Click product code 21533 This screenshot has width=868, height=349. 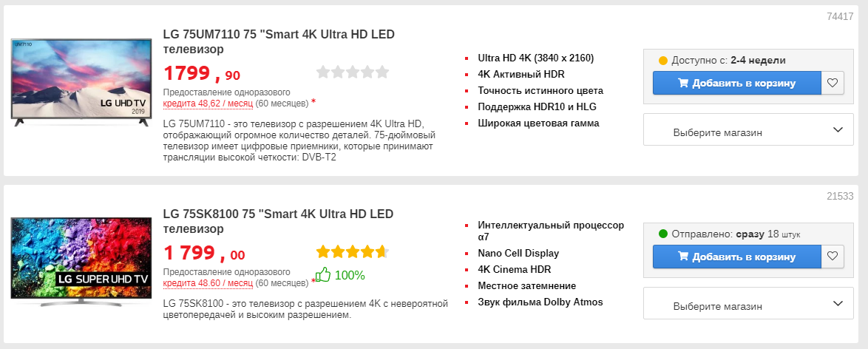pyautogui.click(x=840, y=196)
